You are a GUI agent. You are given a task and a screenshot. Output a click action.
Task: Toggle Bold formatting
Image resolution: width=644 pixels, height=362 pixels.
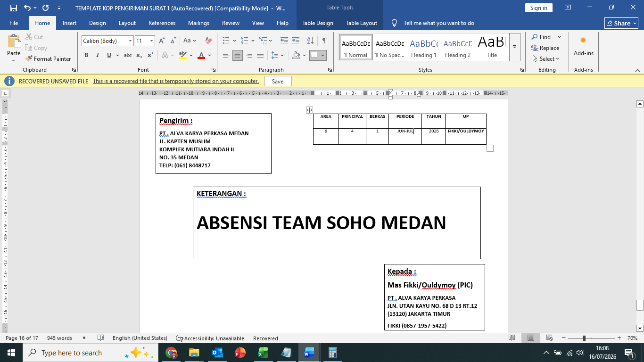(x=86, y=55)
